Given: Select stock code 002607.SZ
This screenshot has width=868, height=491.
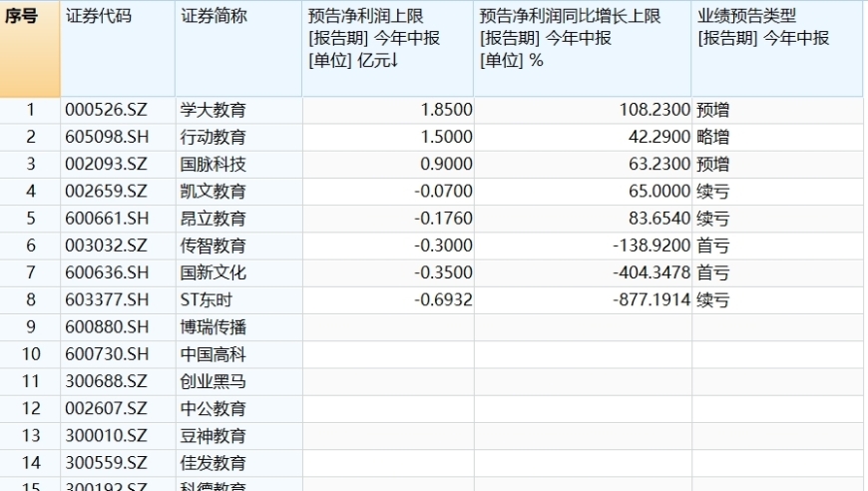Looking at the screenshot, I should click(x=107, y=408).
